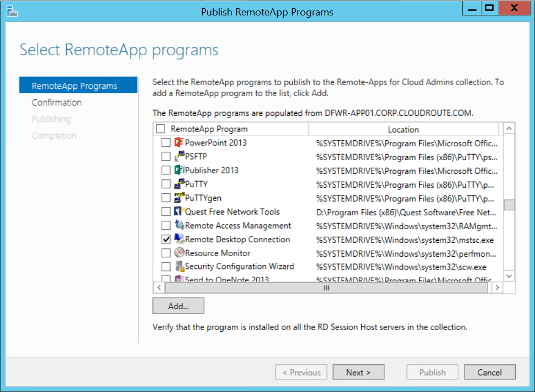Select the Completion step
The height and width of the screenshot is (392, 535).
click(54, 135)
